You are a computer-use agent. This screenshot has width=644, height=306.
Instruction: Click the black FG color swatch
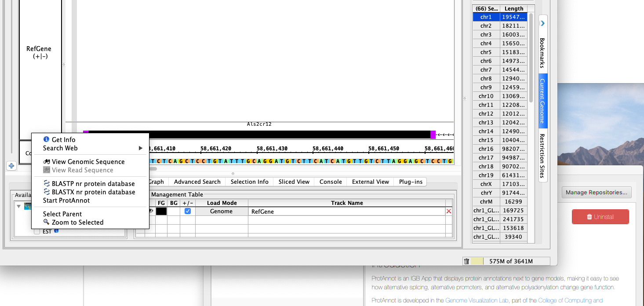(161, 211)
